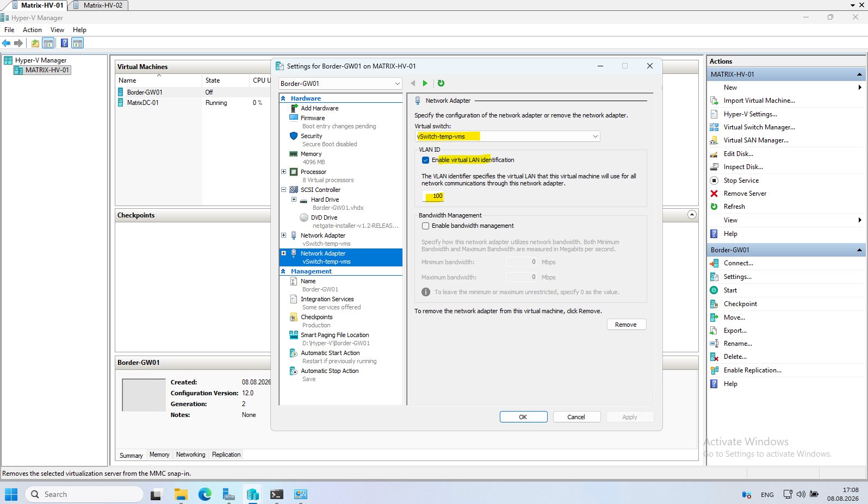
Task: Collapse the Hardware section header
Action: pyautogui.click(x=283, y=98)
